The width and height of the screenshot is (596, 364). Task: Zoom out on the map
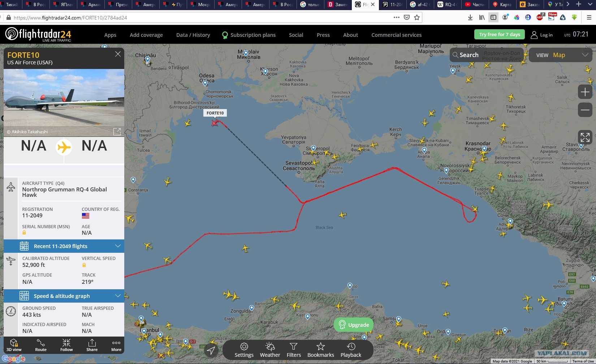pyautogui.click(x=585, y=110)
